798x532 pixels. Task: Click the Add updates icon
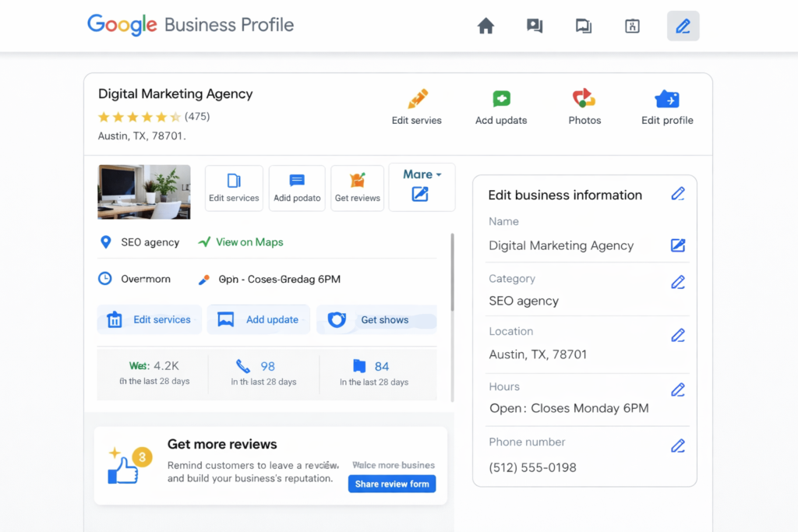click(x=501, y=99)
